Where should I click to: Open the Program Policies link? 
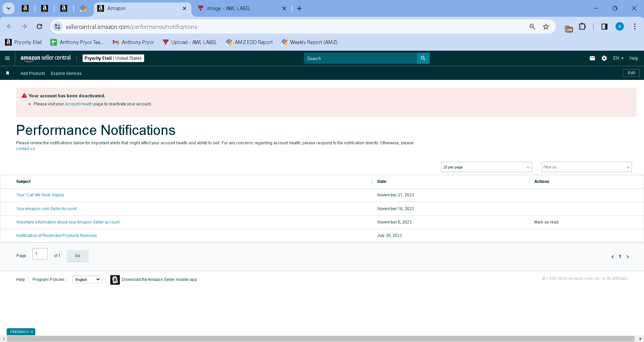tap(49, 280)
